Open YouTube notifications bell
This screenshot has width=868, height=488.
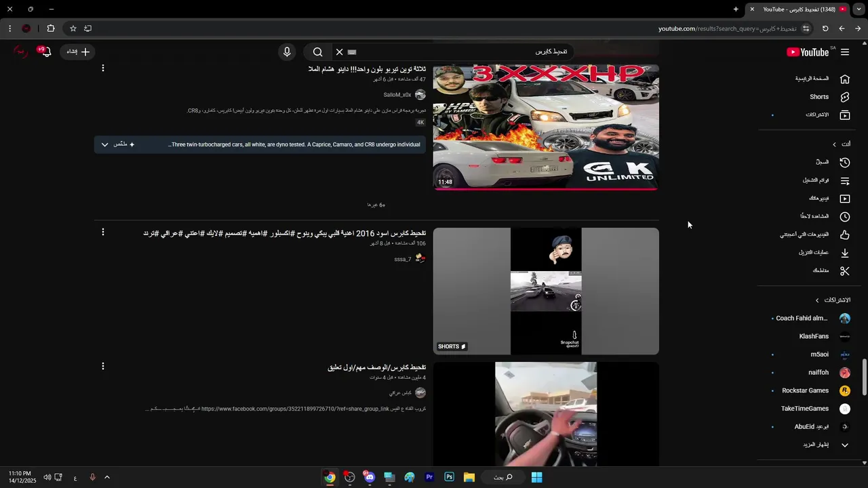coord(45,52)
